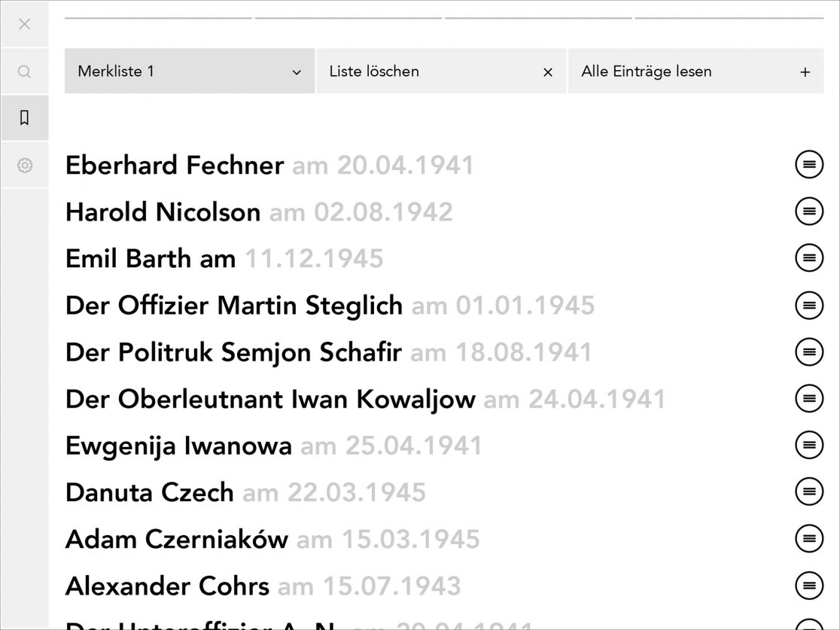Click entry menu icon for Emil Barth
840x630 pixels.
click(809, 258)
